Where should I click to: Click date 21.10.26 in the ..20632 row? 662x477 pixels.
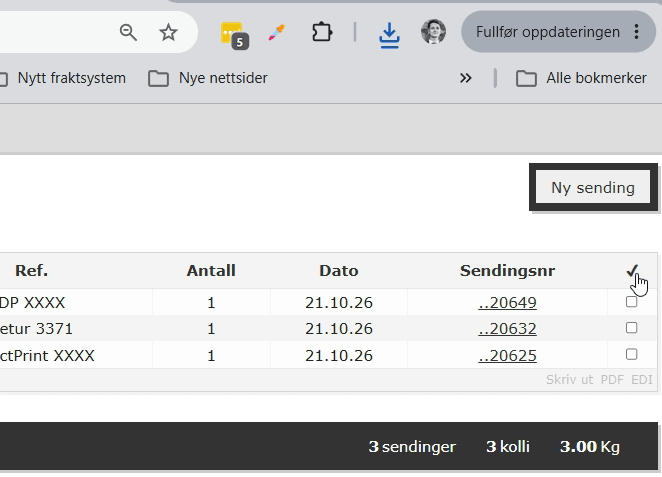[339, 328]
